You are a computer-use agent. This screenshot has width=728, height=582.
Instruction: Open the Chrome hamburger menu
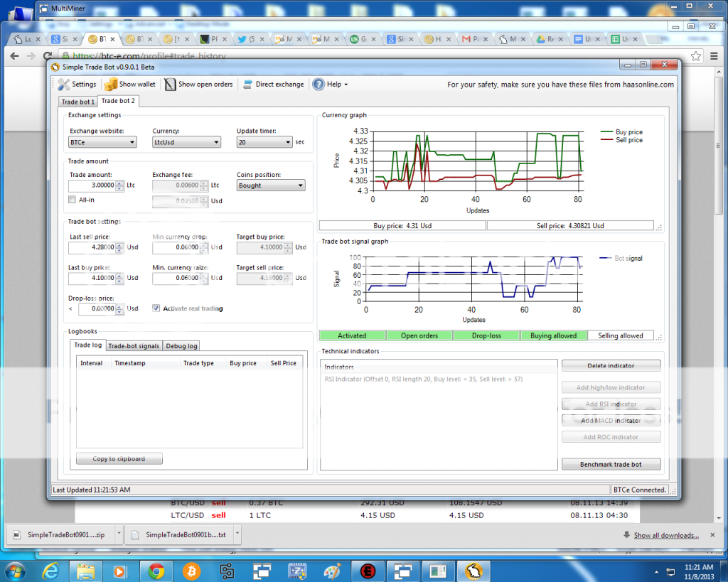pyautogui.click(x=714, y=56)
